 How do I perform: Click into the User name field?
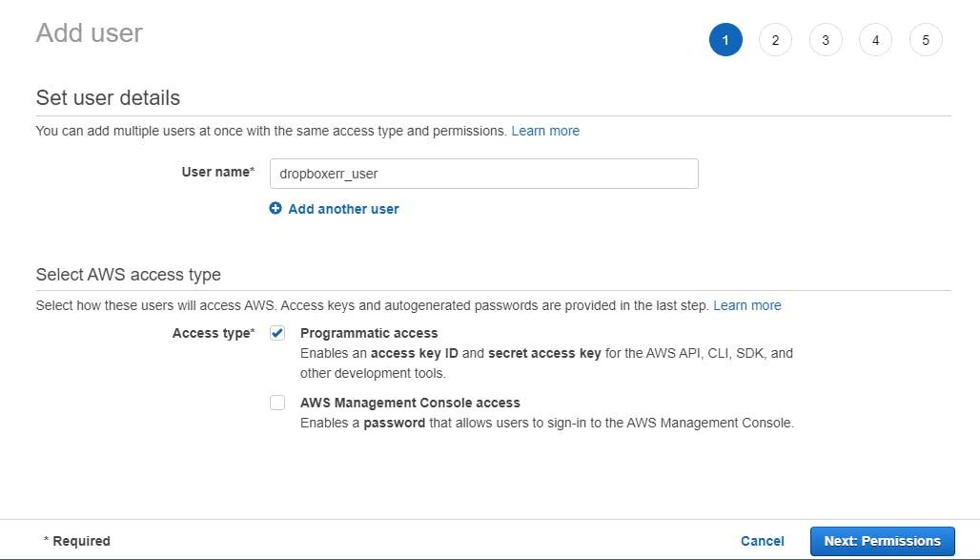(x=484, y=174)
